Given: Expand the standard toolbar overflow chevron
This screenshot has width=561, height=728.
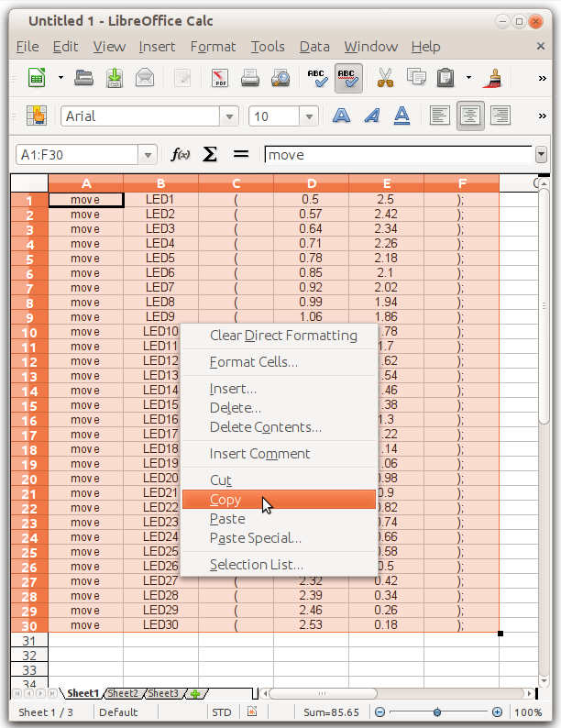Looking at the screenshot, I should [x=542, y=79].
